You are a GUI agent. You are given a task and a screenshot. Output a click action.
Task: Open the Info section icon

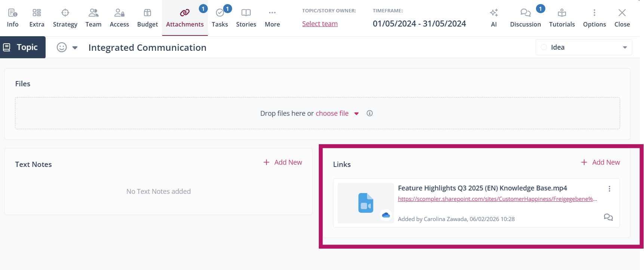coord(13,13)
